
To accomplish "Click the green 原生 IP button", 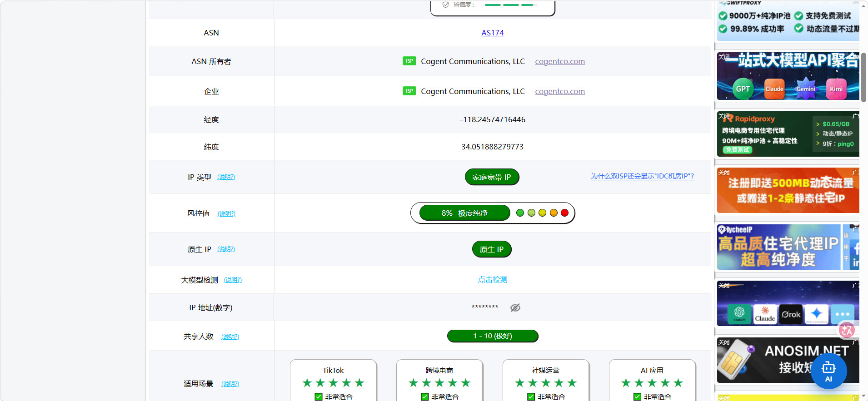I will 492,249.
